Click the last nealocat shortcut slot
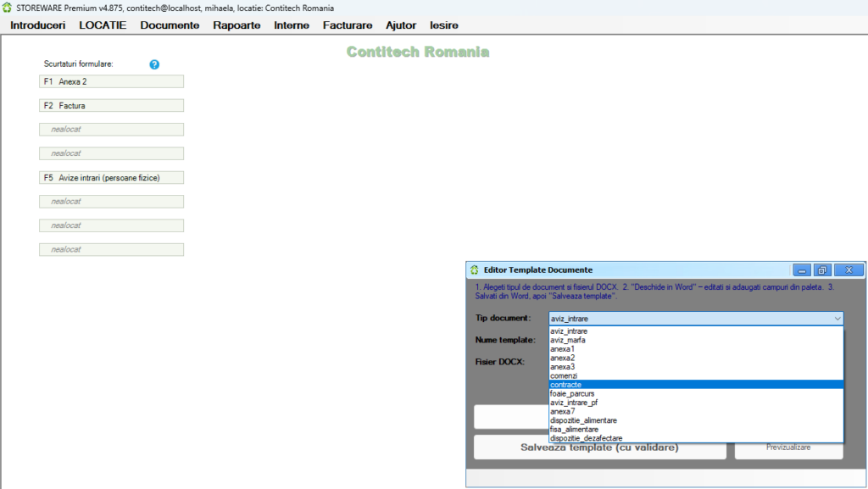This screenshot has width=868, height=489. point(111,249)
